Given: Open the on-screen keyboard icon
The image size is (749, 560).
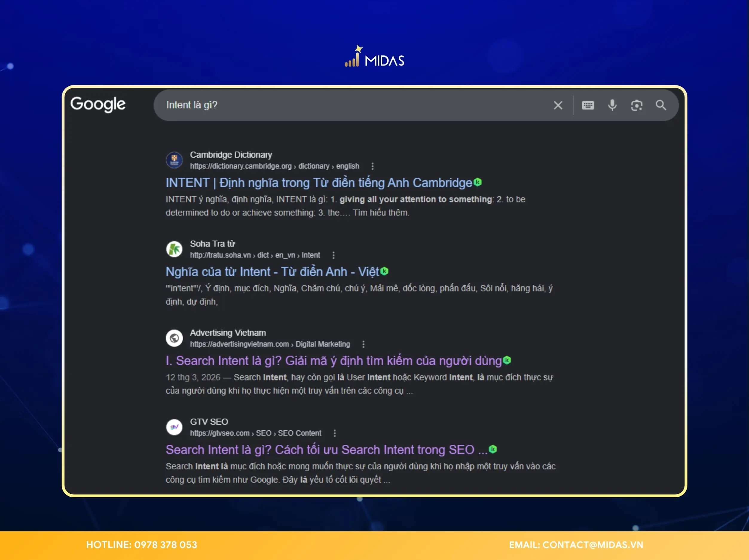Looking at the screenshot, I should (x=588, y=105).
